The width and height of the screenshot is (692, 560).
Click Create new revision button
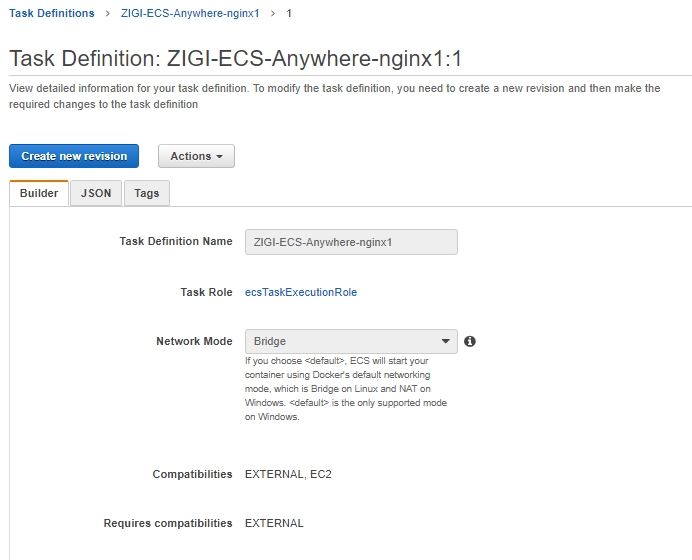pos(74,156)
